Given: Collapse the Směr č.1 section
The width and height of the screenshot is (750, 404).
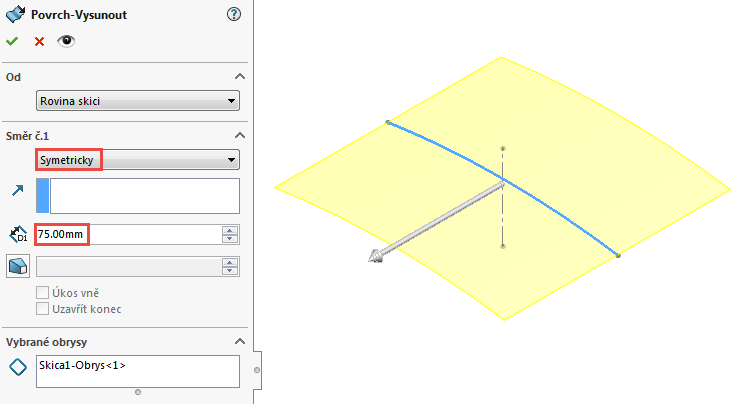Looking at the screenshot, I should tap(240, 135).
